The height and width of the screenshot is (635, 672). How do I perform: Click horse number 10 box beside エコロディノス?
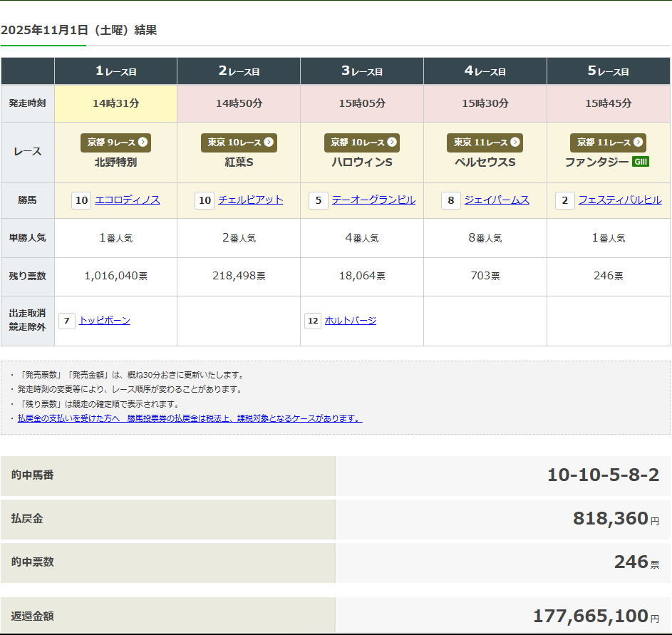click(x=82, y=201)
